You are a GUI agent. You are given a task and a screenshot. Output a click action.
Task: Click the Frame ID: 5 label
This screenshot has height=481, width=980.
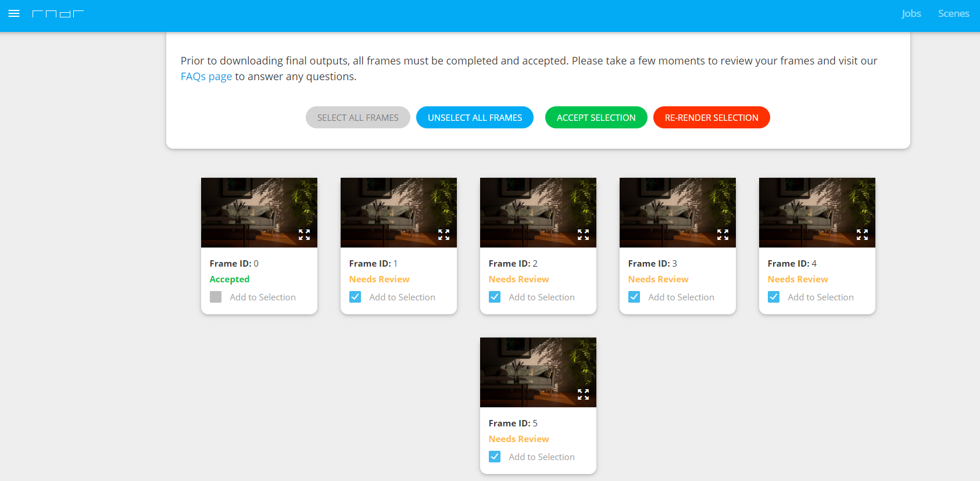click(513, 423)
